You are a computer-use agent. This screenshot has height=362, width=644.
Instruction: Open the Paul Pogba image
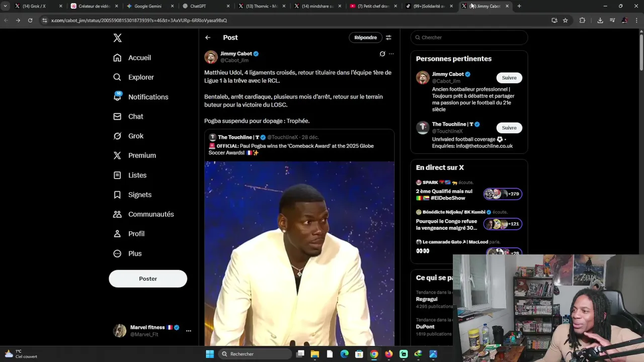[299, 253]
